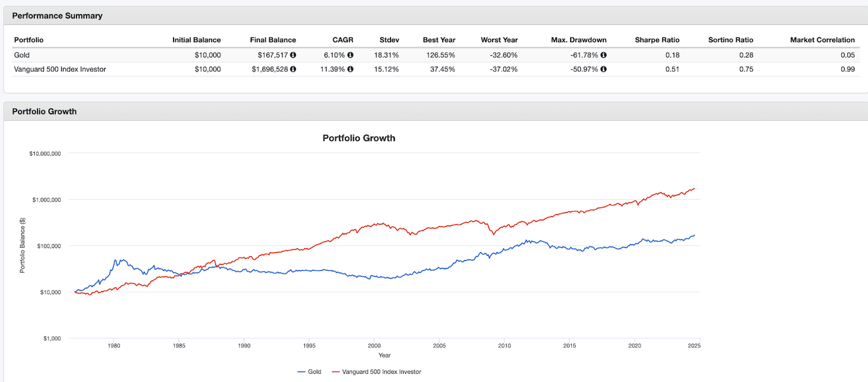Click the Portfolio column header
Viewport: 868px width, 382px height.
29,39
